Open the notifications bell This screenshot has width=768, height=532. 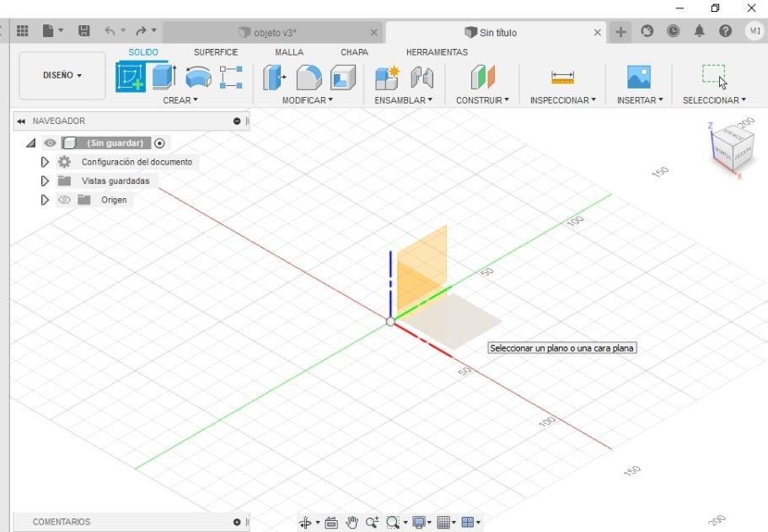[700, 31]
